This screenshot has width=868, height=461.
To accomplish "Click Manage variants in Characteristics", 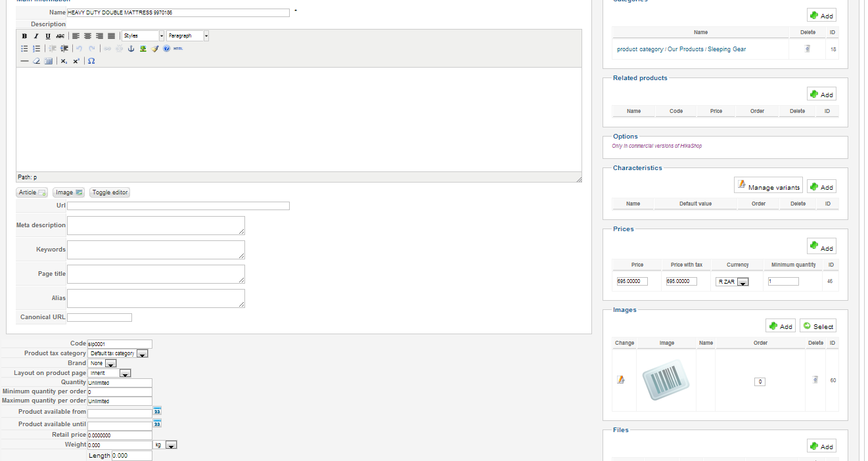I will coord(768,187).
